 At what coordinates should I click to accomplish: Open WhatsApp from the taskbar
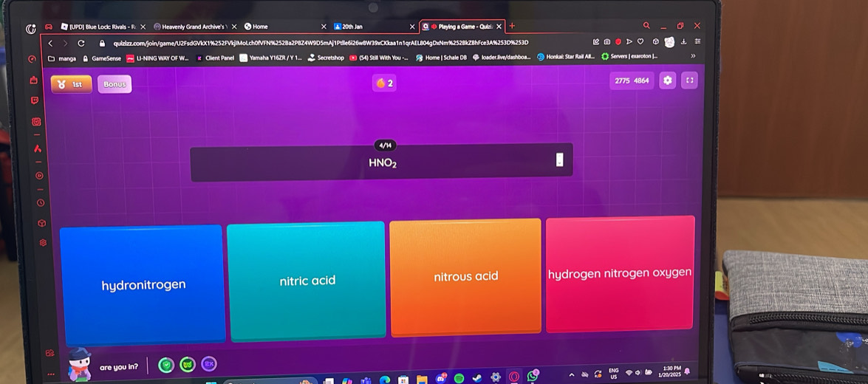(533, 377)
